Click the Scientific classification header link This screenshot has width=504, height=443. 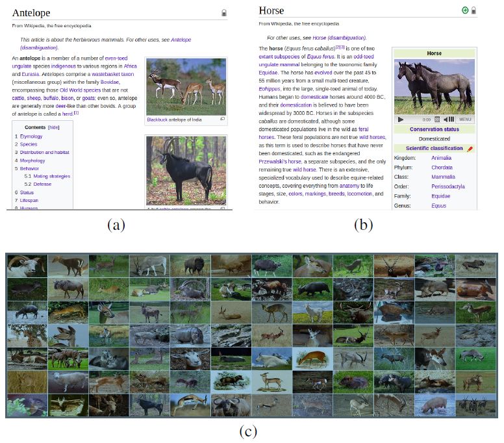point(435,148)
